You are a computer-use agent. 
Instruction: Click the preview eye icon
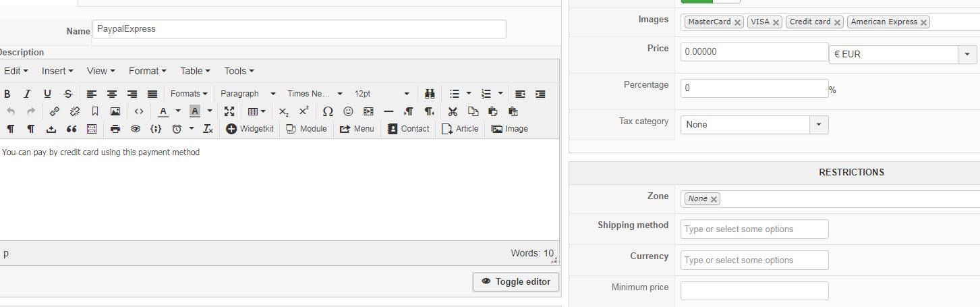click(x=136, y=129)
